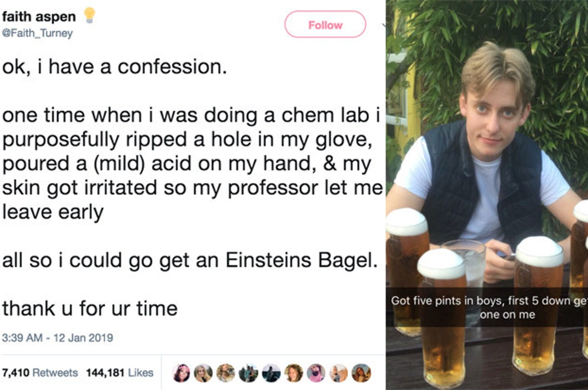Image resolution: width=588 pixels, height=390 pixels.
Task: Click the first liker avatar with pink flower crown
Action: pyautogui.click(x=182, y=373)
